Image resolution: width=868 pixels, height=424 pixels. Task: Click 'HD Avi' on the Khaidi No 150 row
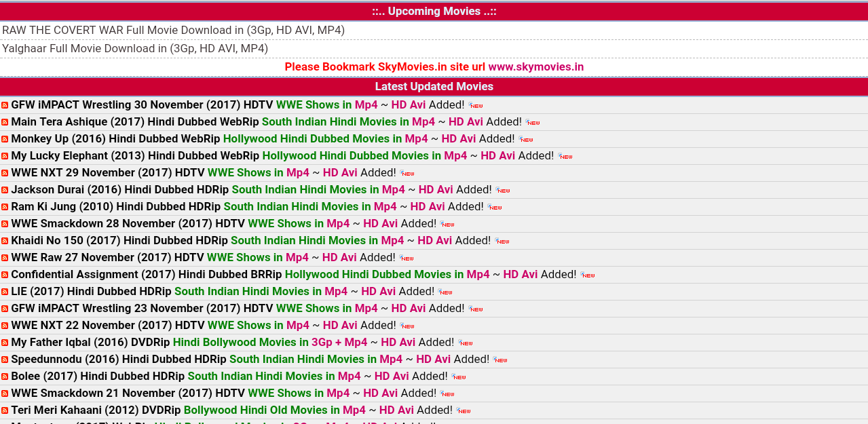tap(435, 241)
